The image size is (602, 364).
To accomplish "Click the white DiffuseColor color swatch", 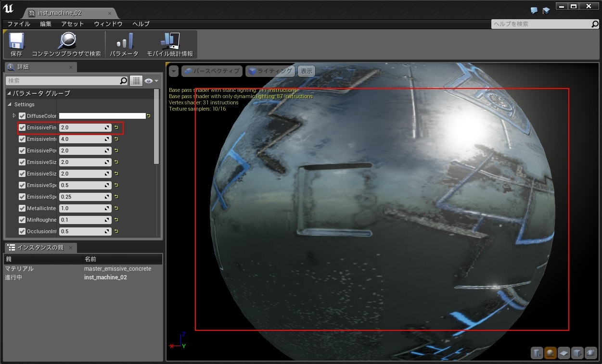I will click(x=102, y=116).
